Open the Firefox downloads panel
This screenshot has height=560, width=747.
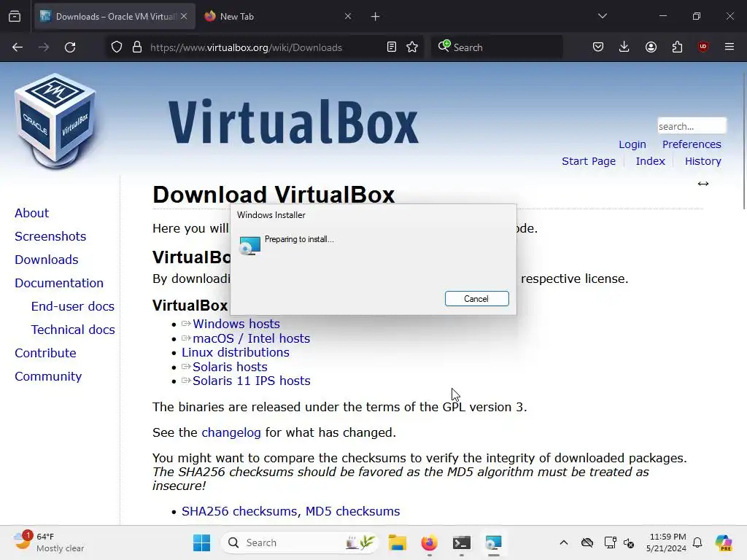pos(624,47)
